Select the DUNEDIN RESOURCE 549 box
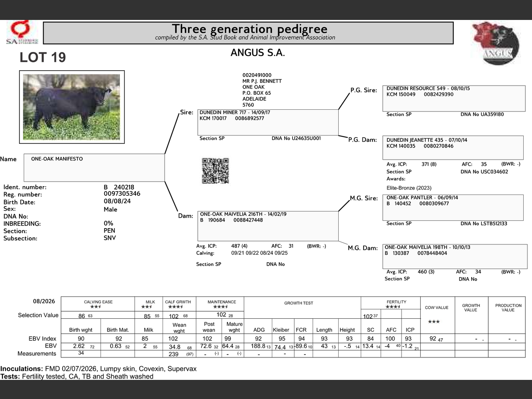This screenshot has width=532, height=399. (454, 98)
